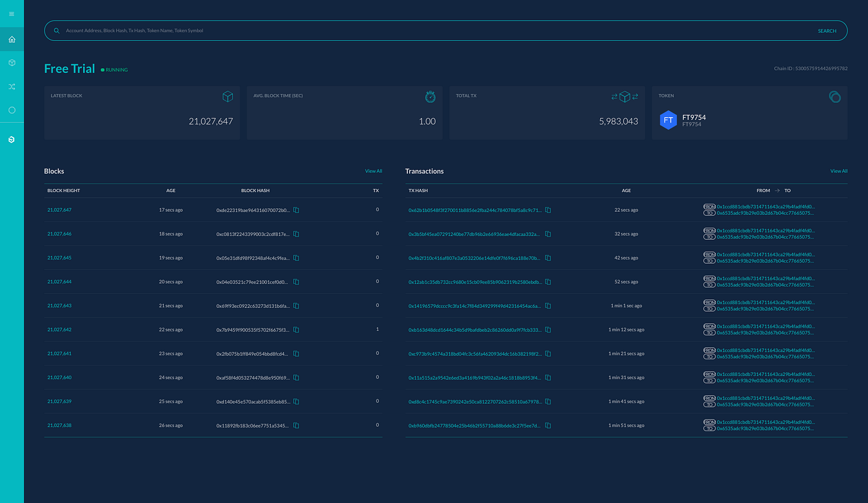Open Blocks page from sidebar cube icon
Image resolution: width=868 pixels, height=503 pixels.
[12, 63]
